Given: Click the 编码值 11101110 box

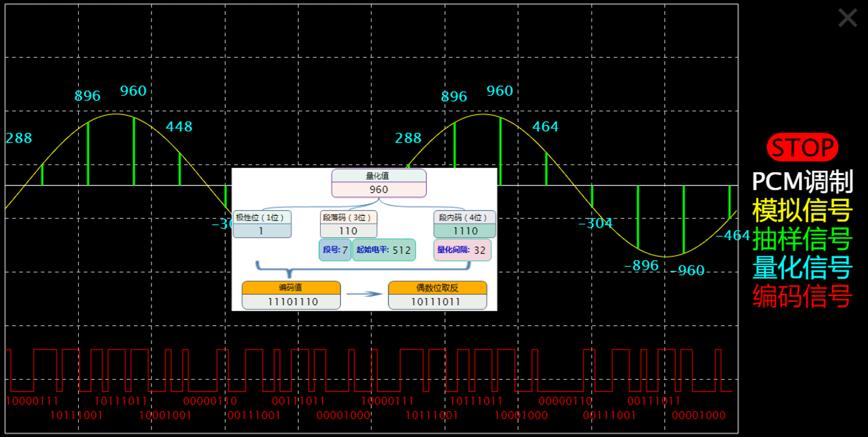Looking at the screenshot, I should [291, 295].
